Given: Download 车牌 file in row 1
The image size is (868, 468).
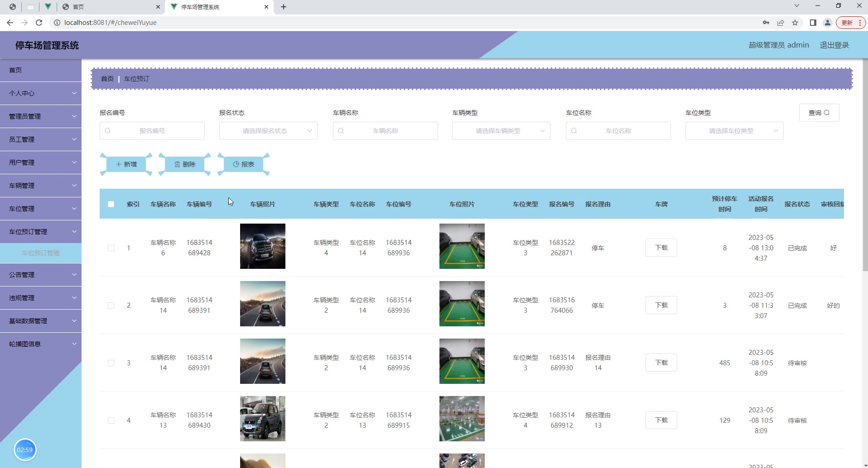Looking at the screenshot, I should click(661, 248).
